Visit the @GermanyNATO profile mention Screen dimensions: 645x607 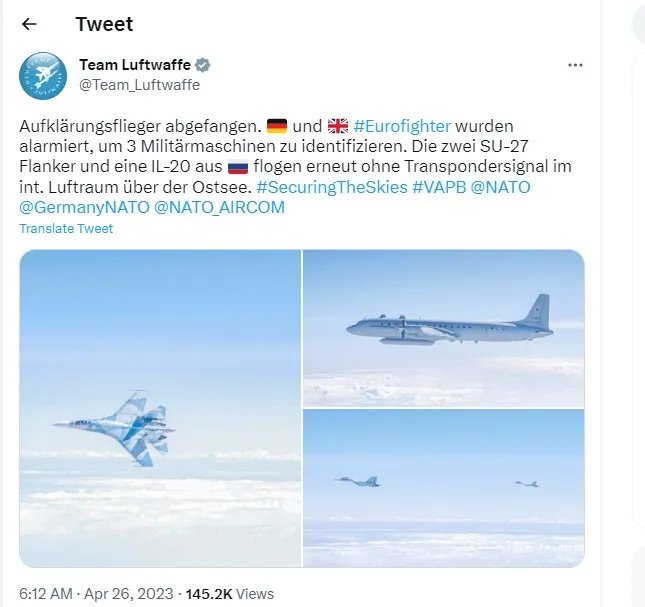click(84, 207)
